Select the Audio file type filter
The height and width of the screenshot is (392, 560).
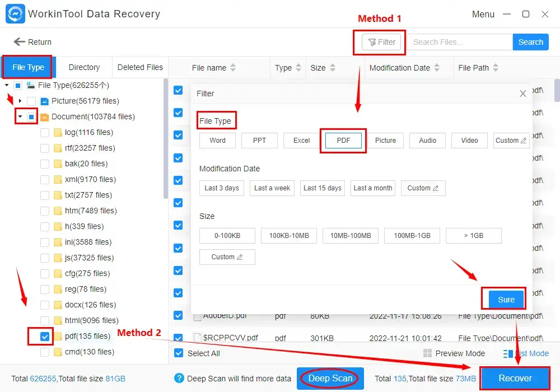click(x=427, y=141)
